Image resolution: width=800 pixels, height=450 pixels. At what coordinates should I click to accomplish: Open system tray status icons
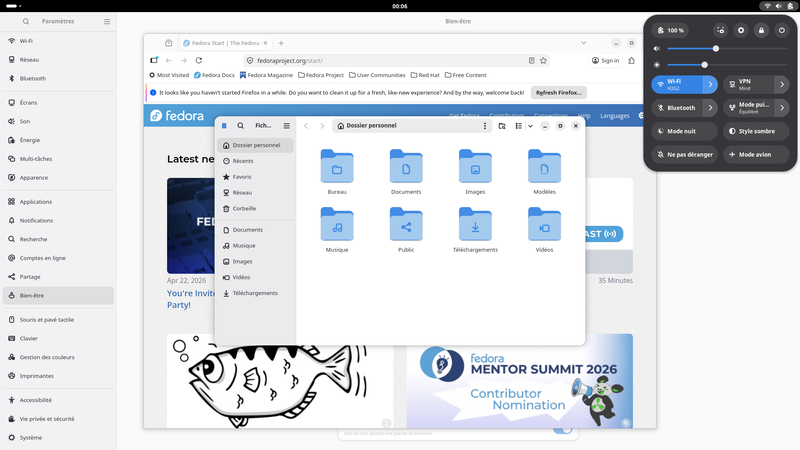[x=779, y=6]
